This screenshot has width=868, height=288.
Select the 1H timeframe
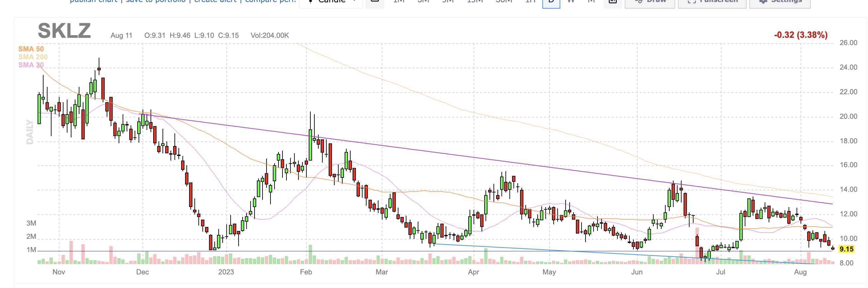[531, 2]
